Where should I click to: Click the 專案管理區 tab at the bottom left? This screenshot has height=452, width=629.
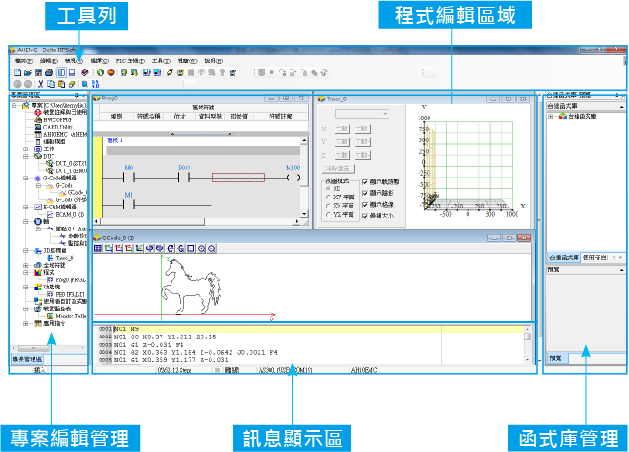(28, 358)
